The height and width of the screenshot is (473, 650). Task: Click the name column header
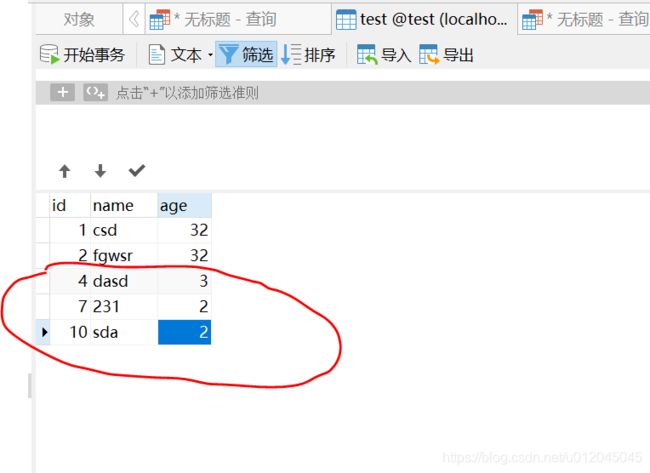[124, 205]
